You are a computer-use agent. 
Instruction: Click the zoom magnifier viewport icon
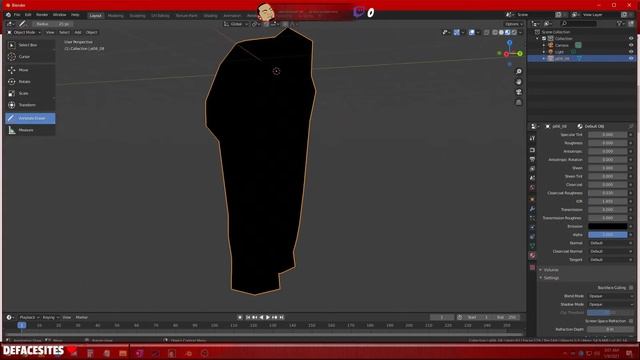coord(519,71)
